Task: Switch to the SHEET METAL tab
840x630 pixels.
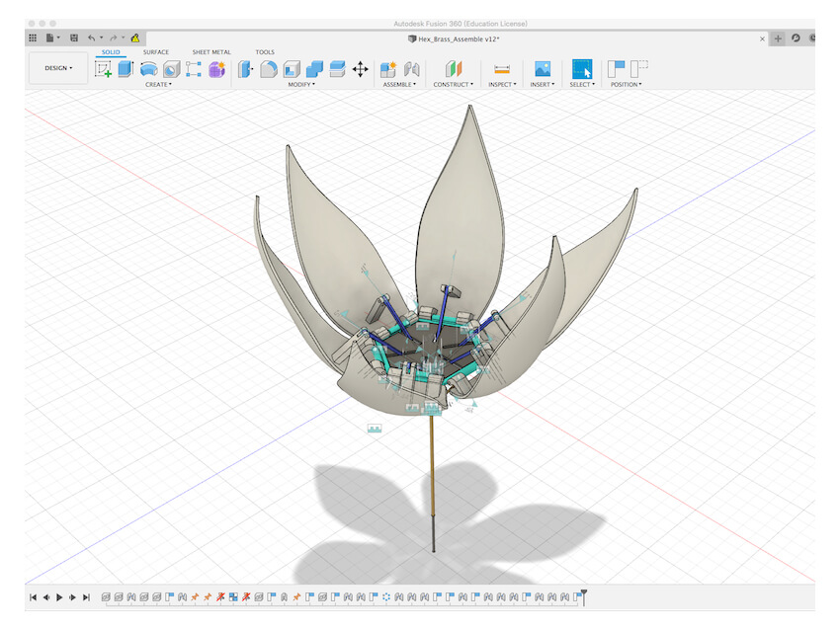Action: pos(211,52)
